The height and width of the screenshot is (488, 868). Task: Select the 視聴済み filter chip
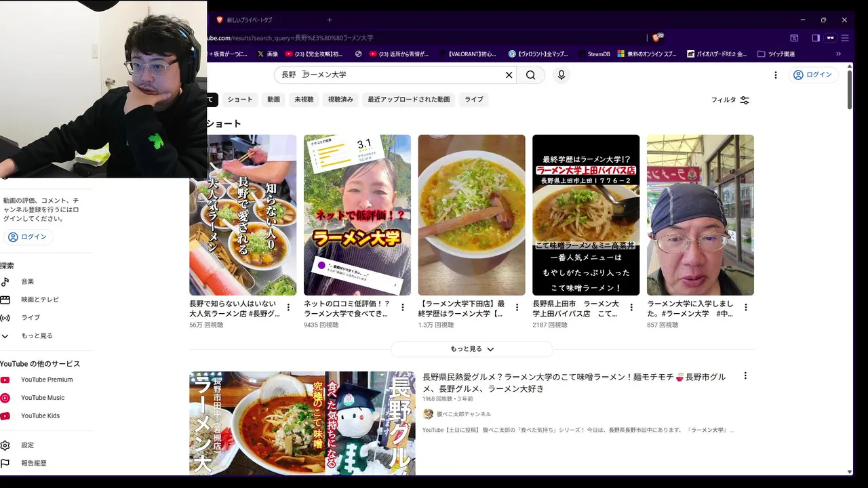[340, 100]
